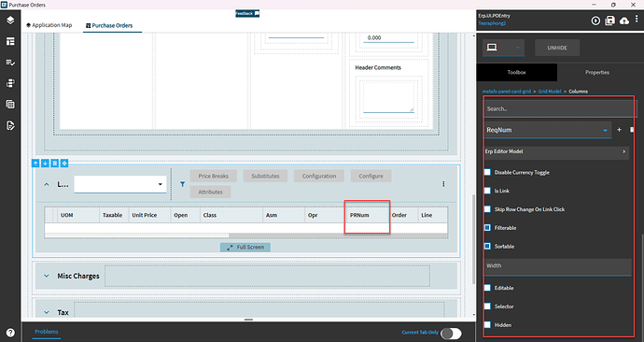
Task: Click the Feedback badge at top
Action: point(247,14)
